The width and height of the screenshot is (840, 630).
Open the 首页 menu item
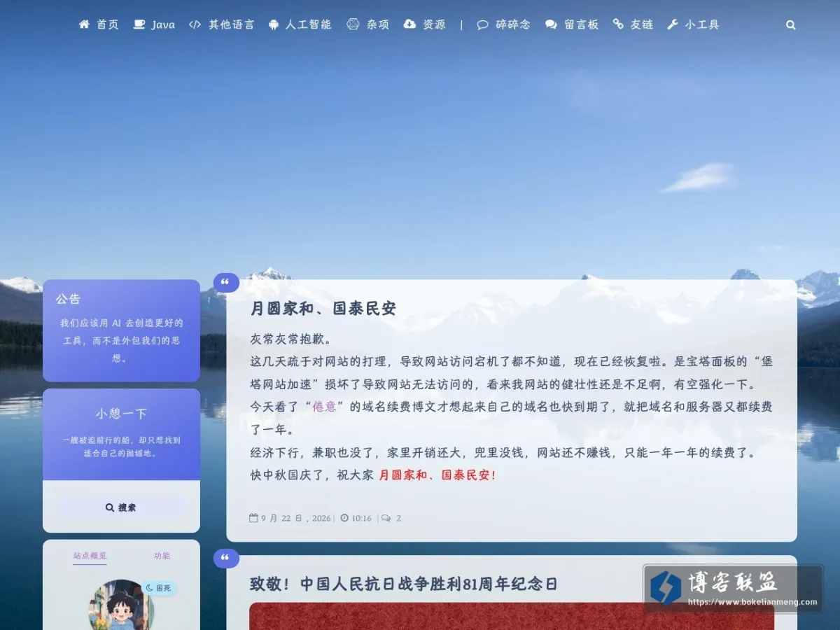(107, 24)
